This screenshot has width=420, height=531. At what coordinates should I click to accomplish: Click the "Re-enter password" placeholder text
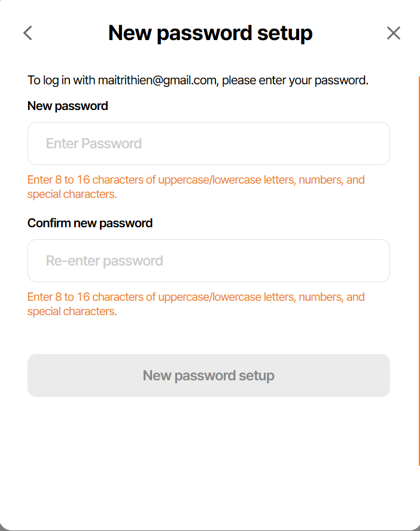(x=104, y=261)
